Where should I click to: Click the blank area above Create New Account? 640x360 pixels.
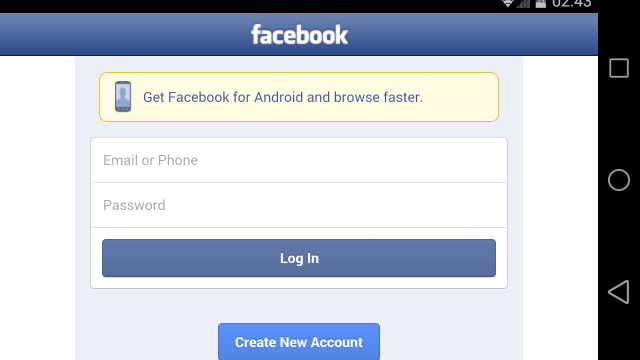(299, 306)
